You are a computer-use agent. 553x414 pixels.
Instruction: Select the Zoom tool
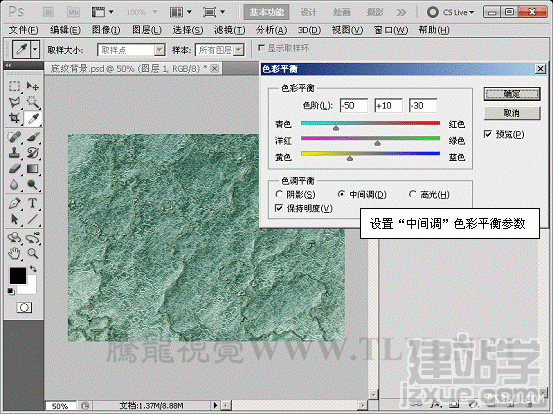pyautogui.click(x=32, y=253)
